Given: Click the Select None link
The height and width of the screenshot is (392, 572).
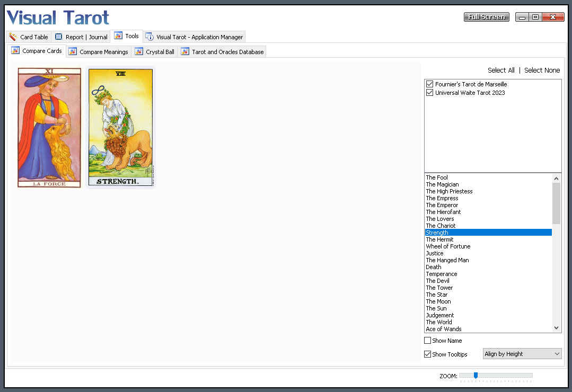Looking at the screenshot, I should pos(542,70).
